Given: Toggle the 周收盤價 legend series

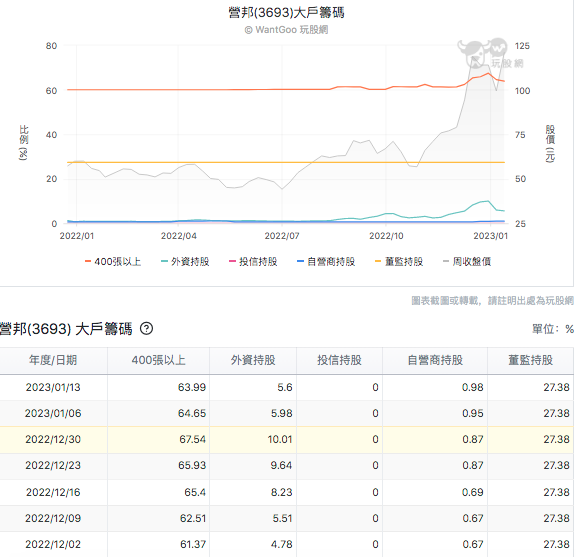Looking at the screenshot, I should 467,262.
